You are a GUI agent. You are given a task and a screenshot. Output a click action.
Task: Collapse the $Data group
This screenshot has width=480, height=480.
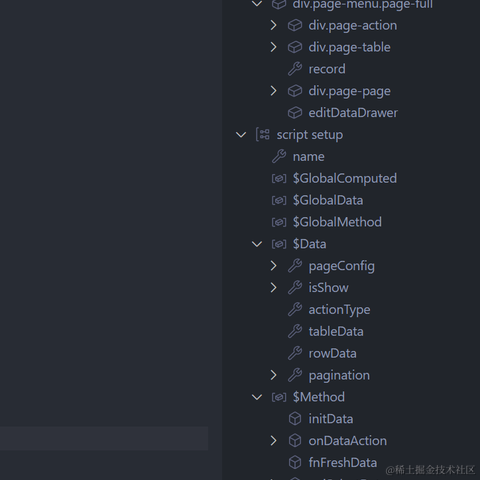point(257,244)
